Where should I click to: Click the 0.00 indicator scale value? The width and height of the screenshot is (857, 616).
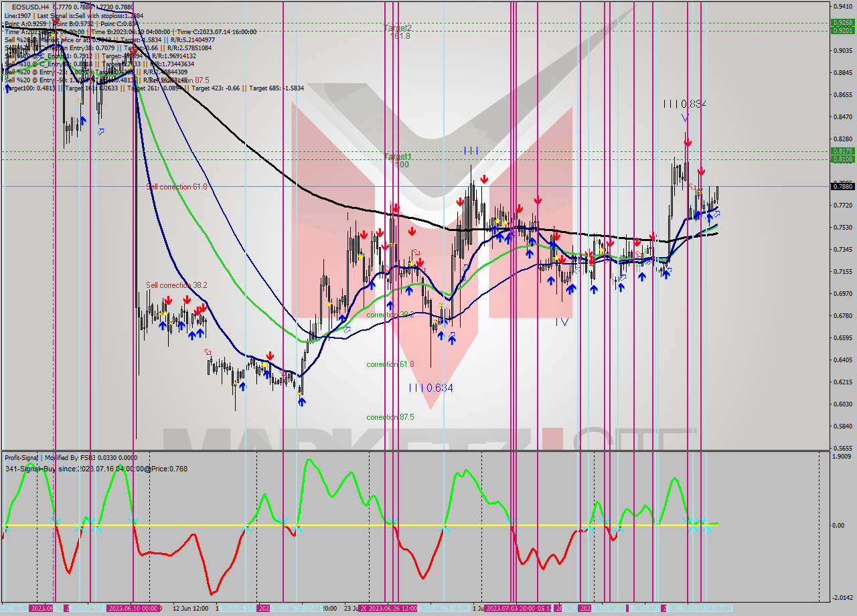tap(838, 525)
